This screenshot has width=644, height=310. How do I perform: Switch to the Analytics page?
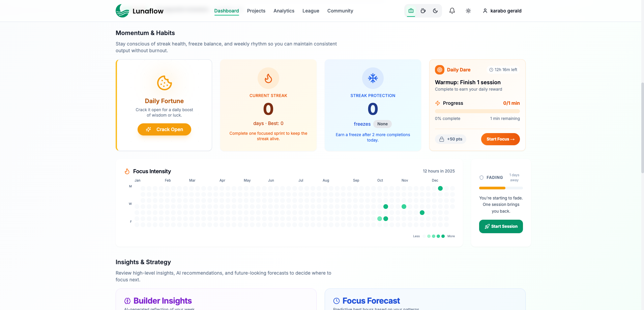pyautogui.click(x=284, y=10)
